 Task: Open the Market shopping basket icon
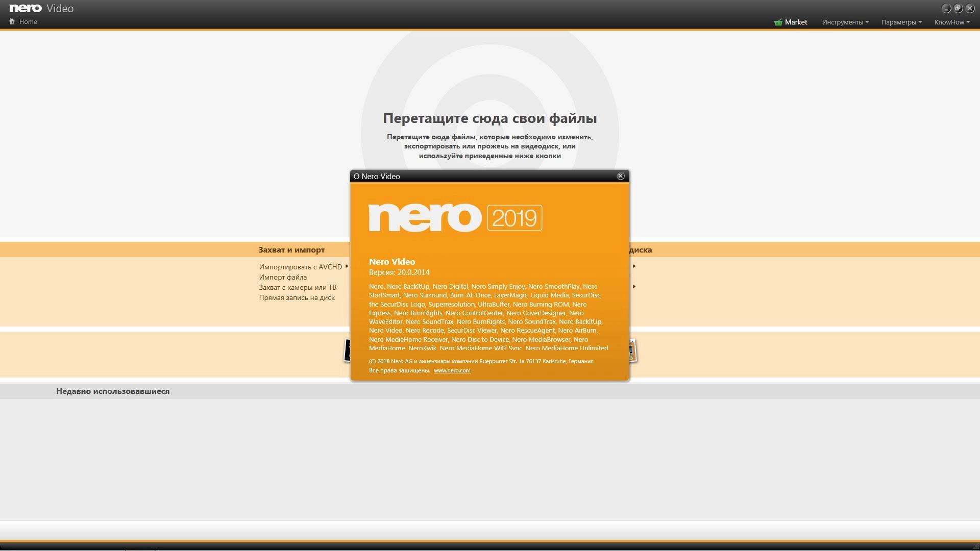[778, 22]
